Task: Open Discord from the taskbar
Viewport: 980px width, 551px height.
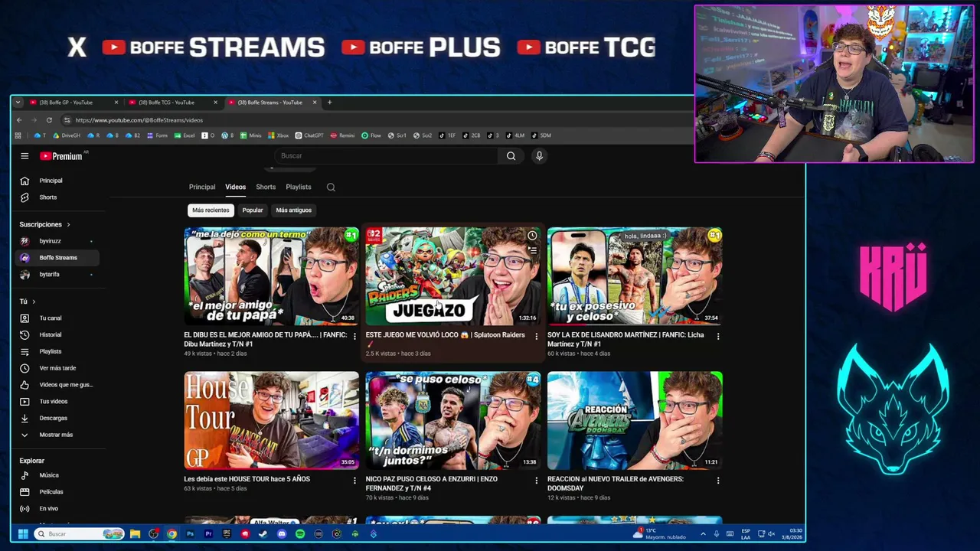Action: tap(282, 533)
